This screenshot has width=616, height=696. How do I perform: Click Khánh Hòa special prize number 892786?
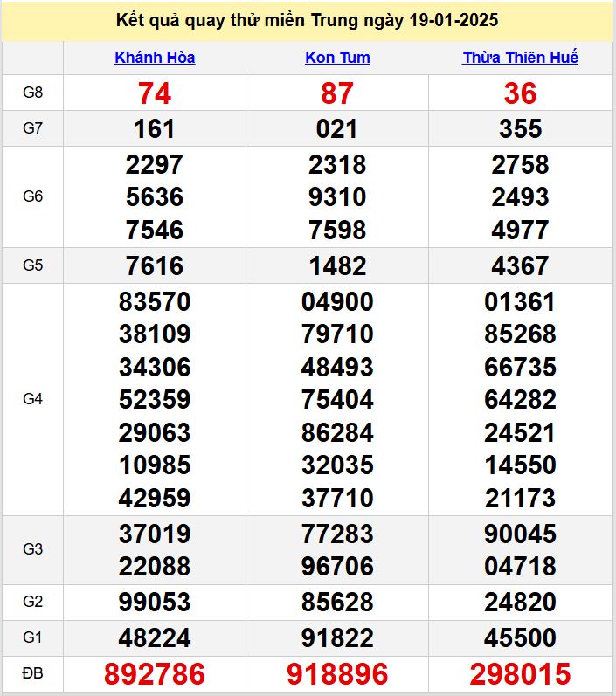(x=155, y=673)
